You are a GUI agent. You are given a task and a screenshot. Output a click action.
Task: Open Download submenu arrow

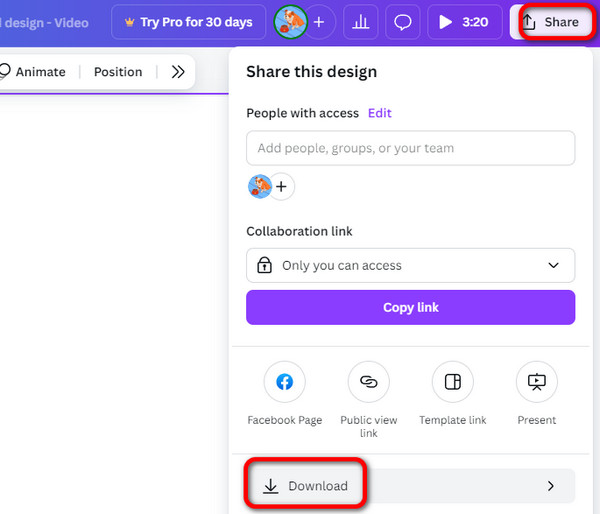click(550, 486)
